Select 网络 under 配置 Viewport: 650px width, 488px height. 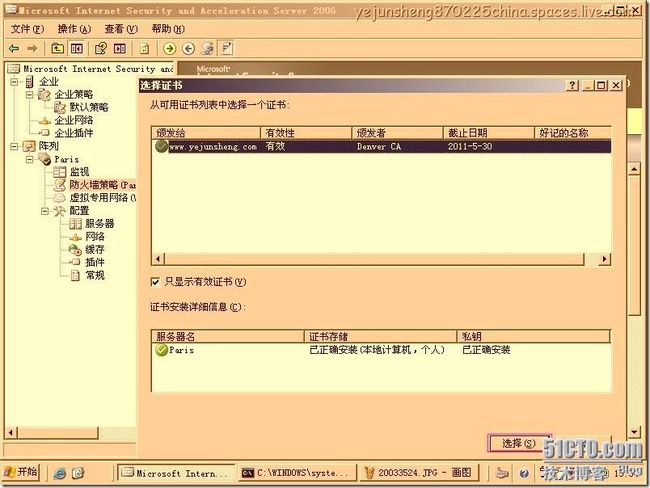click(95, 237)
